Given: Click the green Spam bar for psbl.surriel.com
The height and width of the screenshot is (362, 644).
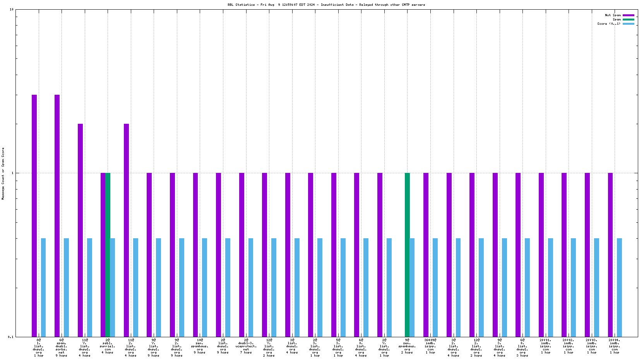Looking at the screenshot, I should point(108,254).
